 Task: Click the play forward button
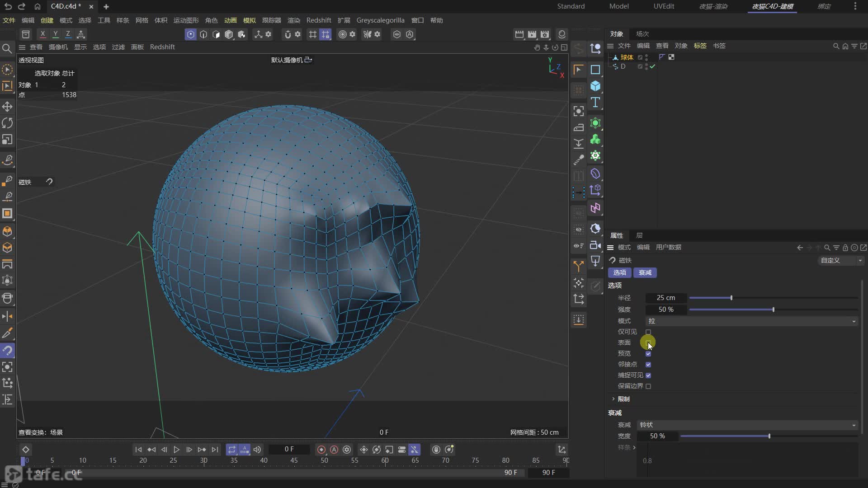(x=176, y=450)
